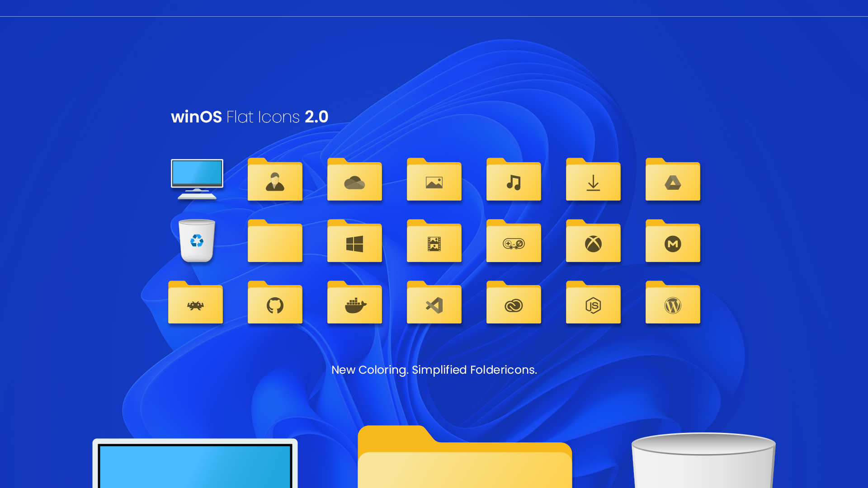Image resolution: width=868 pixels, height=488 pixels.
Task: Open the GitHub folder icon
Action: (275, 303)
